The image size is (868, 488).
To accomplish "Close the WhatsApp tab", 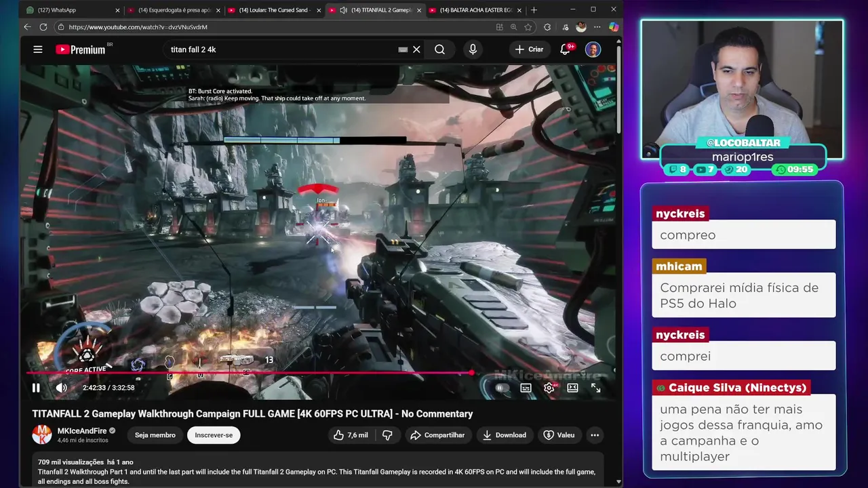I will tap(117, 10).
